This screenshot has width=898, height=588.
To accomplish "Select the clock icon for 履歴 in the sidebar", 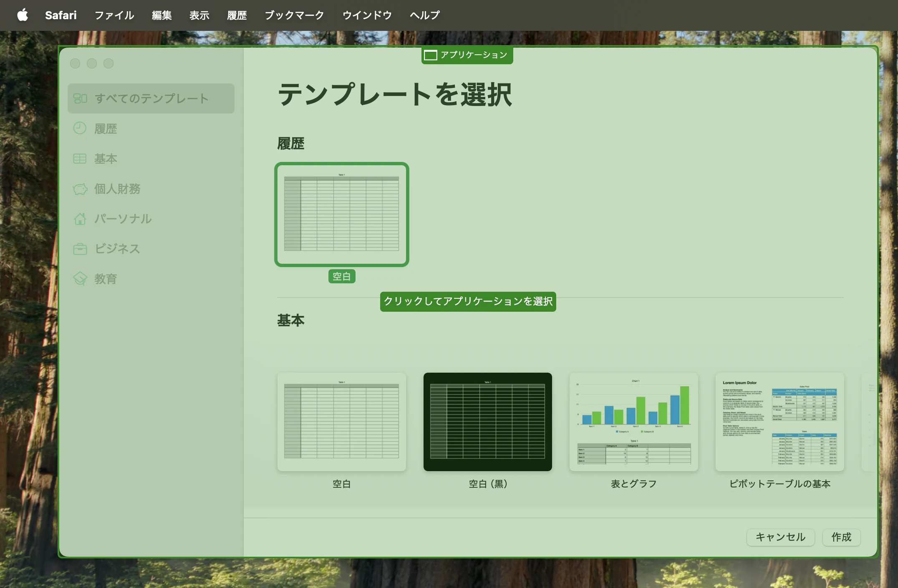I will pyautogui.click(x=80, y=128).
